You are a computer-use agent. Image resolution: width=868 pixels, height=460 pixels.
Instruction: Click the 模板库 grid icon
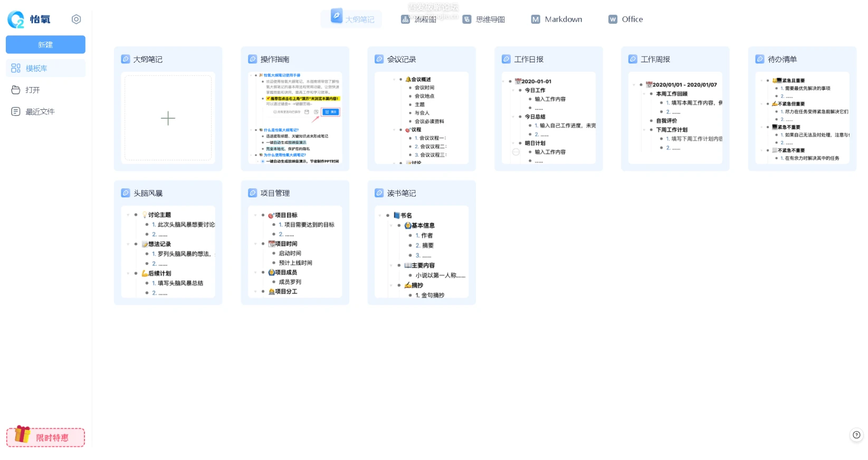coord(16,68)
